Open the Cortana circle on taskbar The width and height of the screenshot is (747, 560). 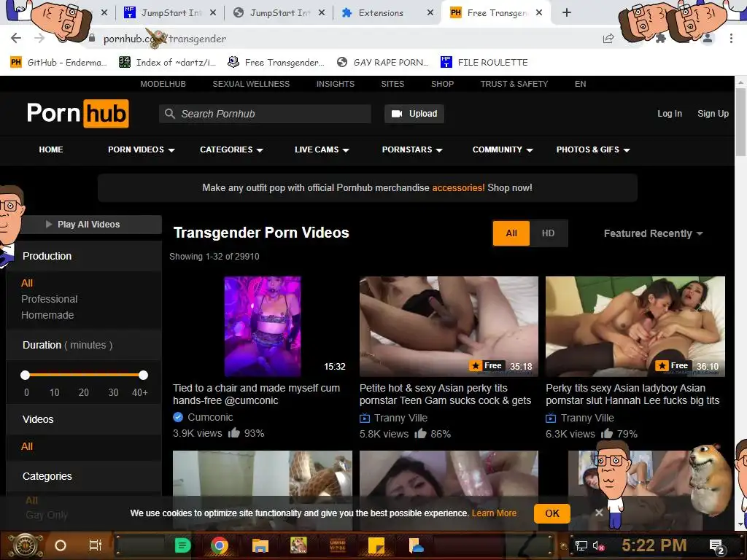pyautogui.click(x=61, y=545)
